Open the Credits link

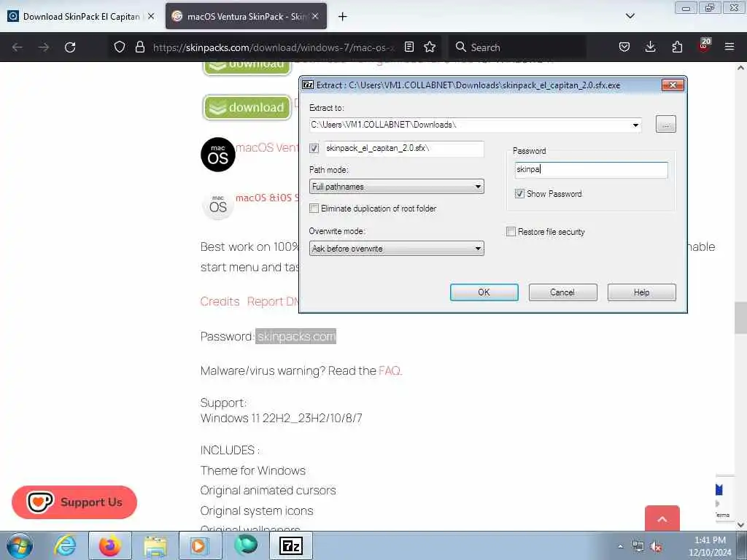220,301
